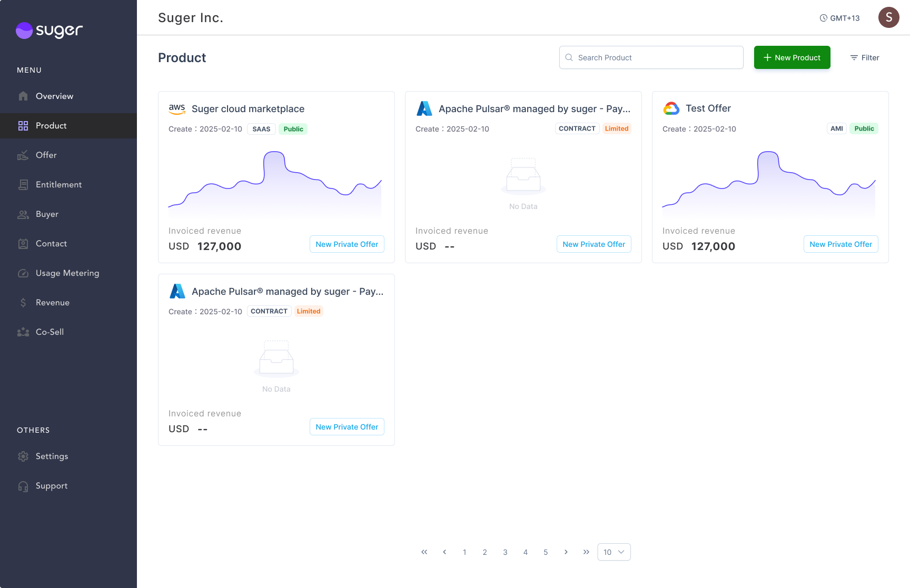Click the Azure logo on Apache Pulsar card
This screenshot has width=910, height=588.
[424, 108]
